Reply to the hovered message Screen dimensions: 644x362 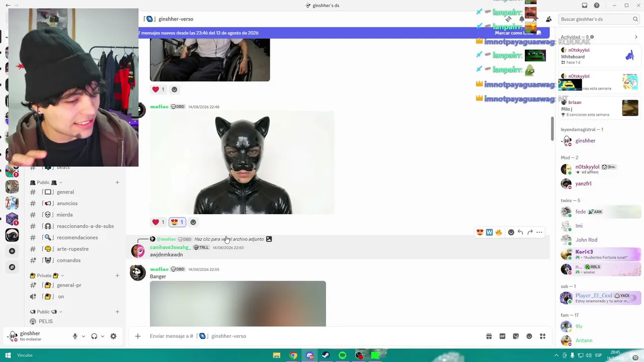[x=520, y=232]
